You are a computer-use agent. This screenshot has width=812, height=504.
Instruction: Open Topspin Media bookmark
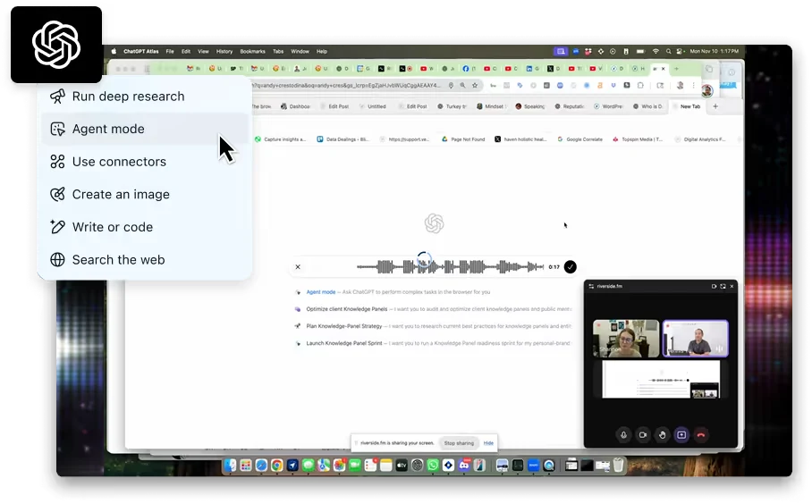point(638,139)
